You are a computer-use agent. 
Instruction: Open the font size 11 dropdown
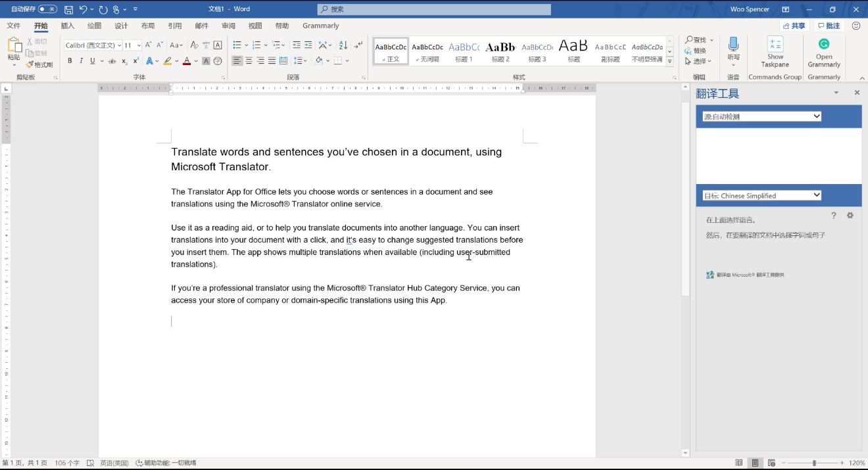click(x=139, y=45)
